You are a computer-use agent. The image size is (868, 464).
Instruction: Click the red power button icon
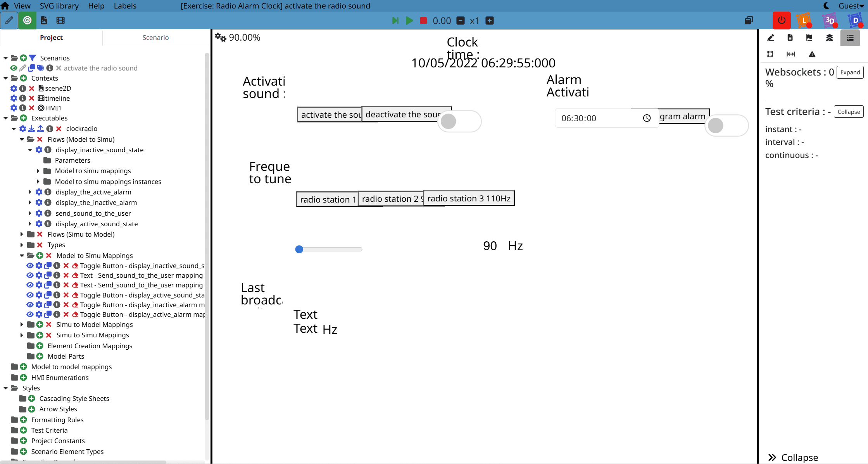click(781, 21)
